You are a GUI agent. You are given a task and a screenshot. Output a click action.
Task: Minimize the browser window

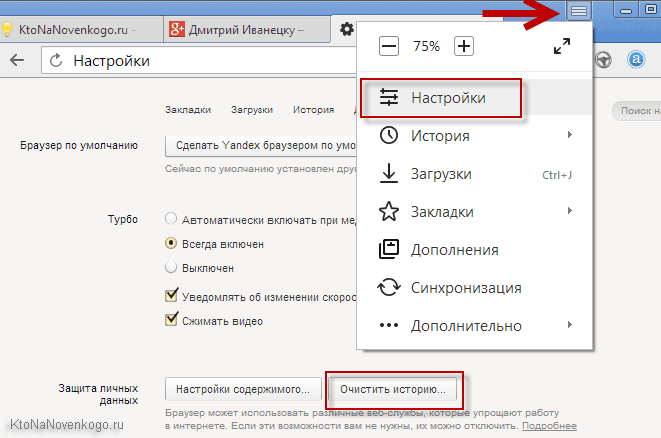(626, 10)
